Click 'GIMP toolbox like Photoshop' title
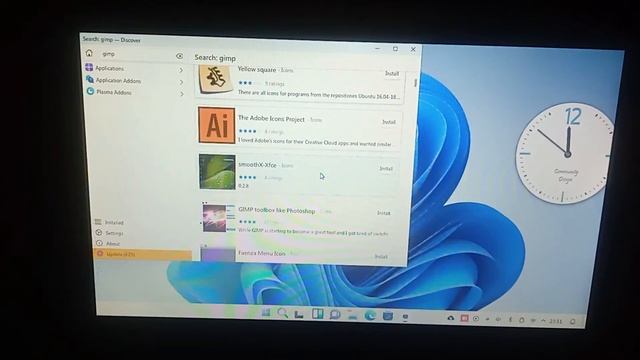This screenshot has height=360, width=640. 277,210
